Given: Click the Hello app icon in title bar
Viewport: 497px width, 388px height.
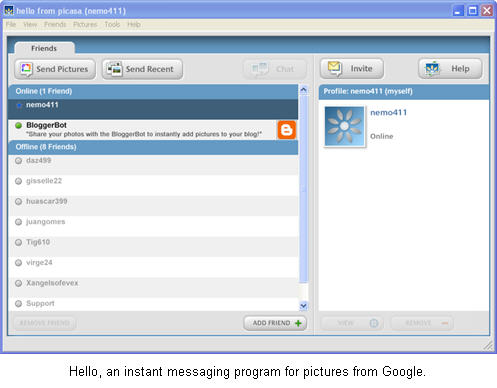Looking at the screenshot, I should [9, 11].
